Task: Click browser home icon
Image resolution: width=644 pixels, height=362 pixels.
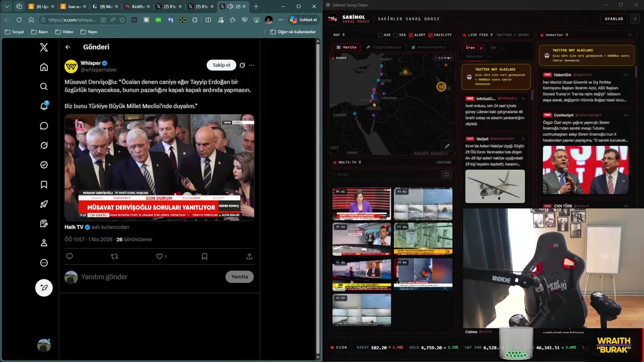Action: (x=31, y=20)
